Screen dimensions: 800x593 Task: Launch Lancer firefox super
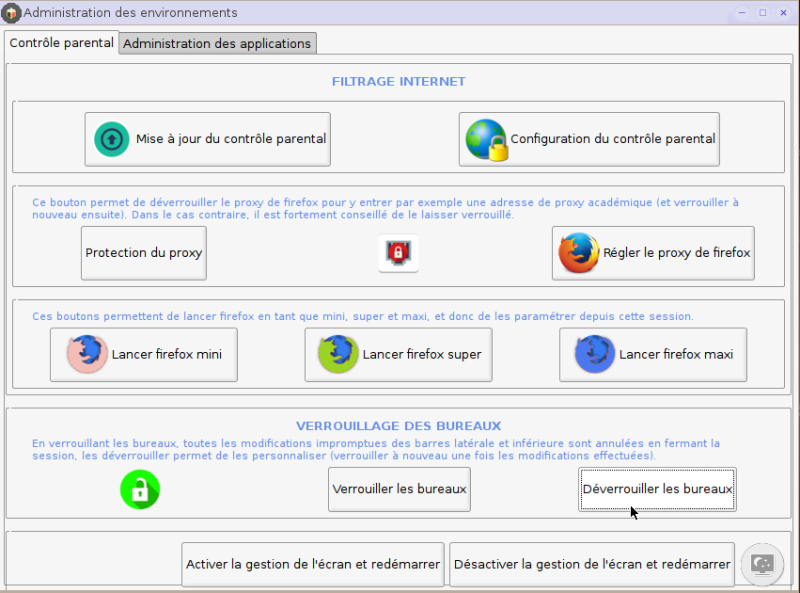click(398, 354)
